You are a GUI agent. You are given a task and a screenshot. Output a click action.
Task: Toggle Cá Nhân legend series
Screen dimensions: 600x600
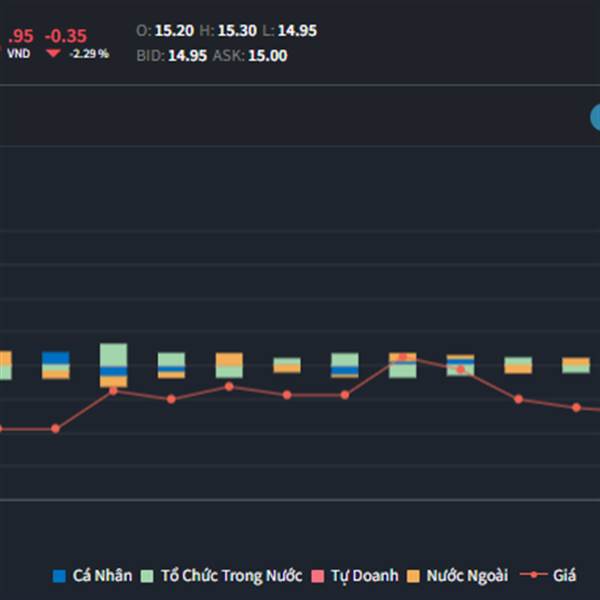92,576
